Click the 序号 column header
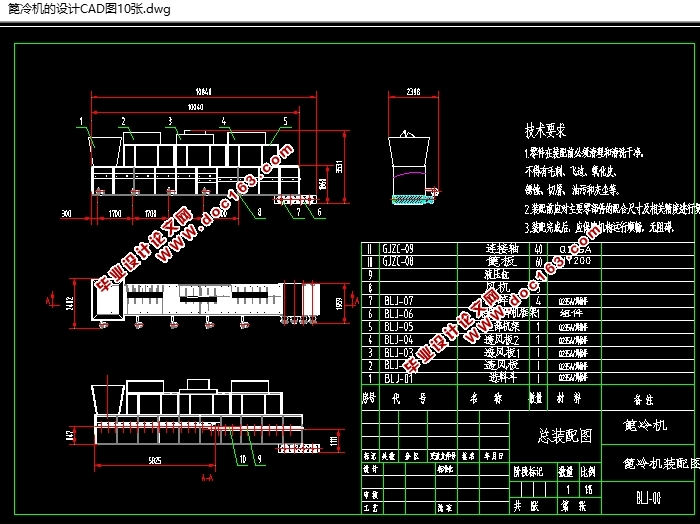 369,397
